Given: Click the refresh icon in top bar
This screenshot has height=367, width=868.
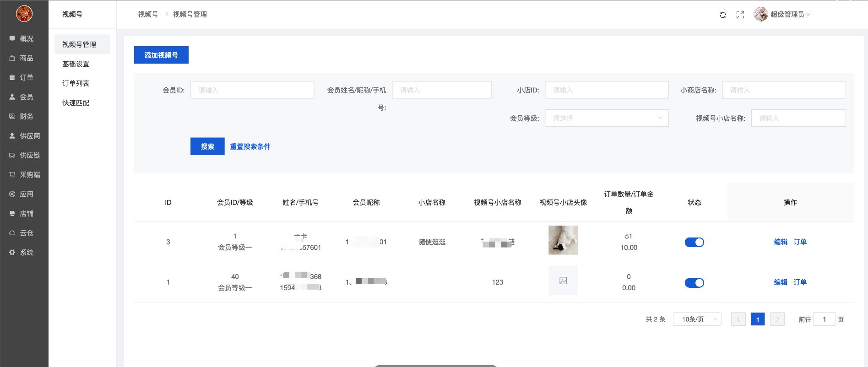Looking at the screenshot, I should [x=723, y=15].
